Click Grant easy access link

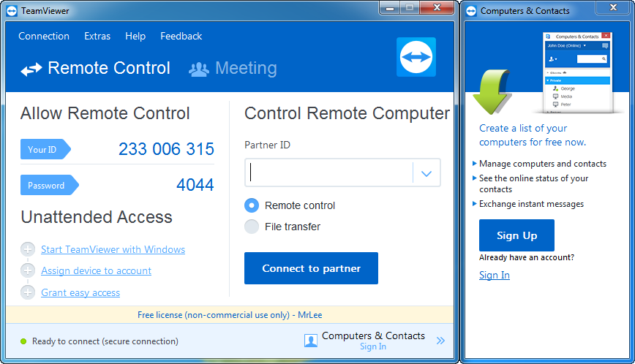80,292
